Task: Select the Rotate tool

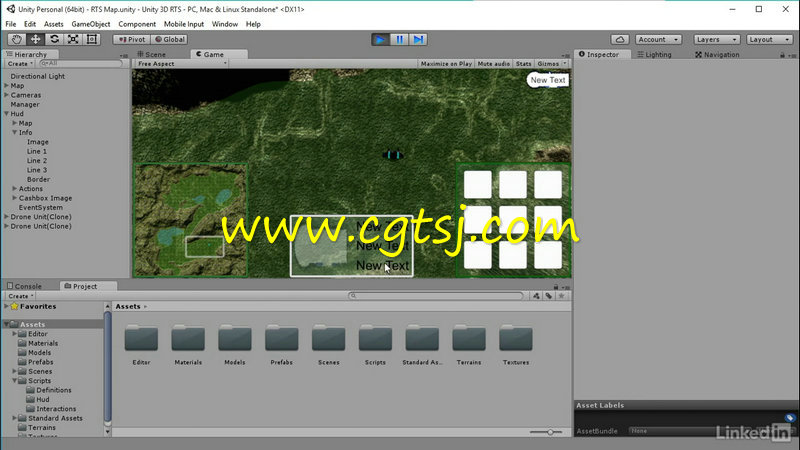Action: coord(54,39)
